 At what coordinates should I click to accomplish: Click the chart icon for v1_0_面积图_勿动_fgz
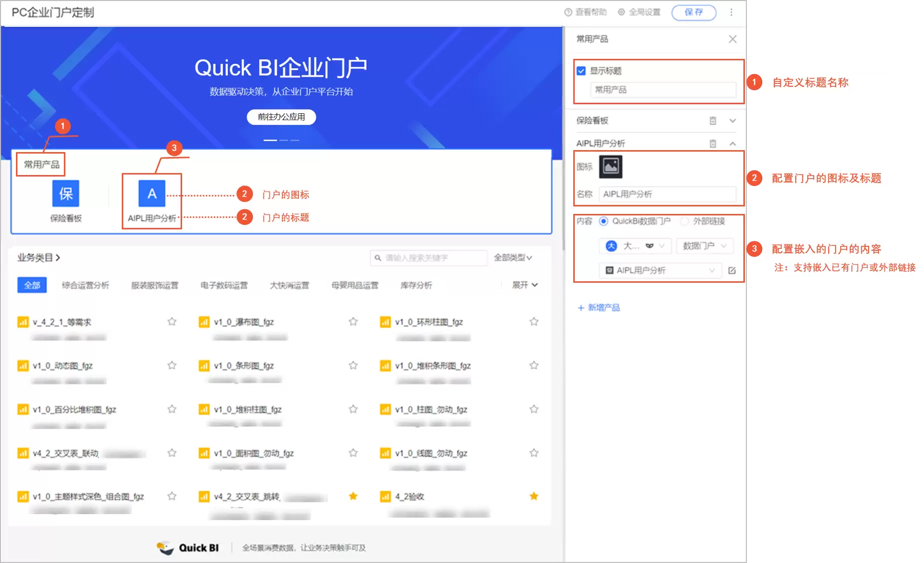pyautogui.click(x=204, y=453)
